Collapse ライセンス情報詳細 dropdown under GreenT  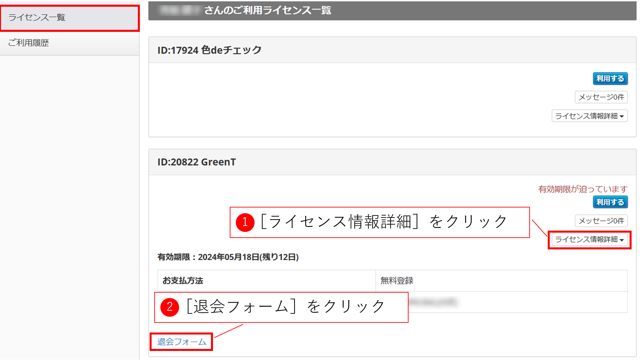click(589, 240)
